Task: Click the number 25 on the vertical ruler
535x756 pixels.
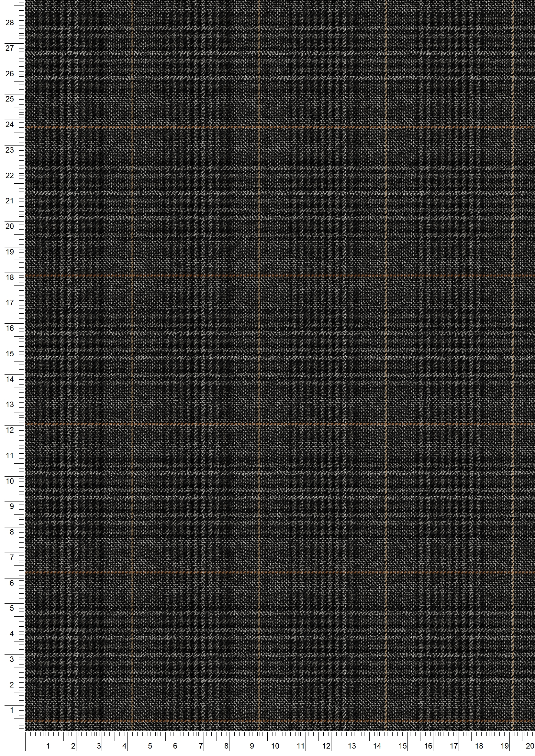Action: point(10,99)
